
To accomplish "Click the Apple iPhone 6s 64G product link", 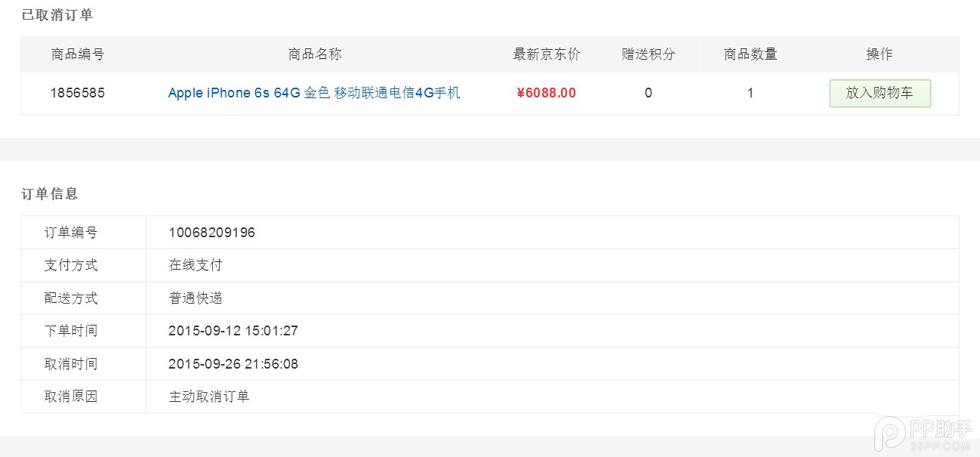I will click(314, 93).
